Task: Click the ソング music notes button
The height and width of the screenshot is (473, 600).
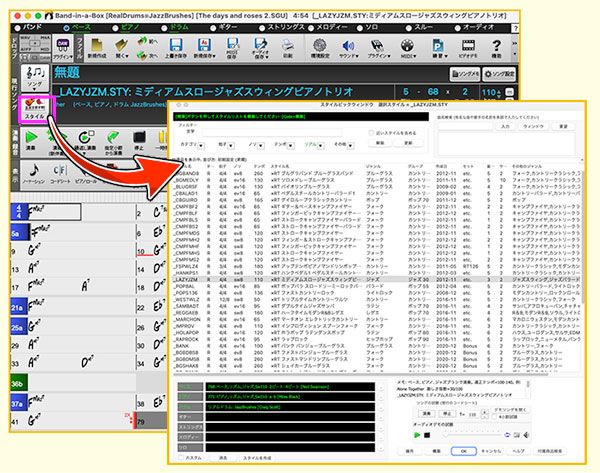Action: coord(35,78)
